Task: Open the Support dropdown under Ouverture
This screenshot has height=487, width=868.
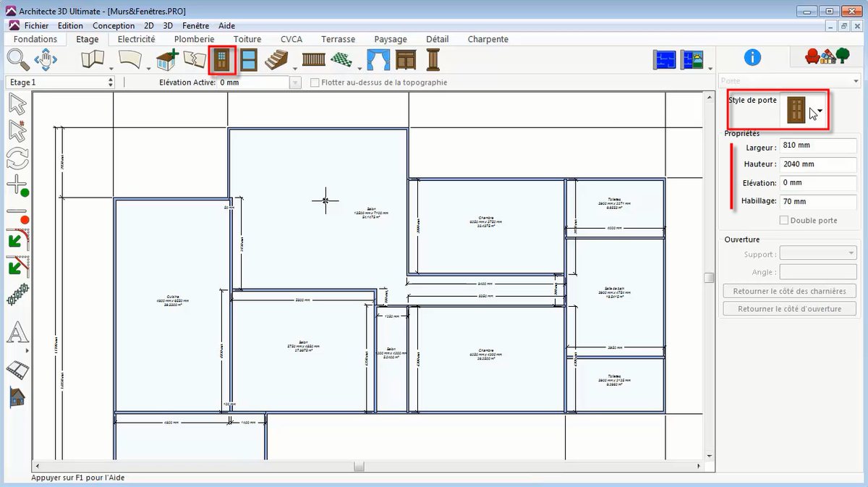Action: point(817,254)
